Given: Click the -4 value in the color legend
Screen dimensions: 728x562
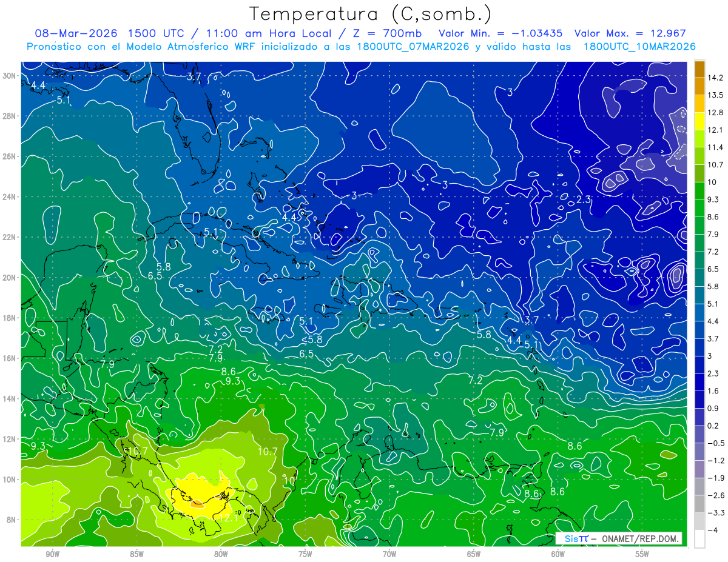Looking at the screenshot, I should [x=713, y=530].
